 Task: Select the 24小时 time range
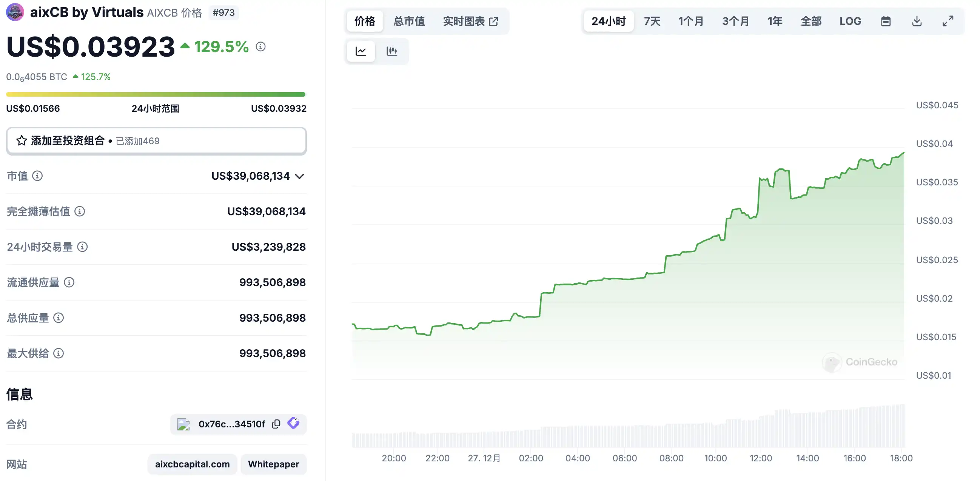point(608,21)
